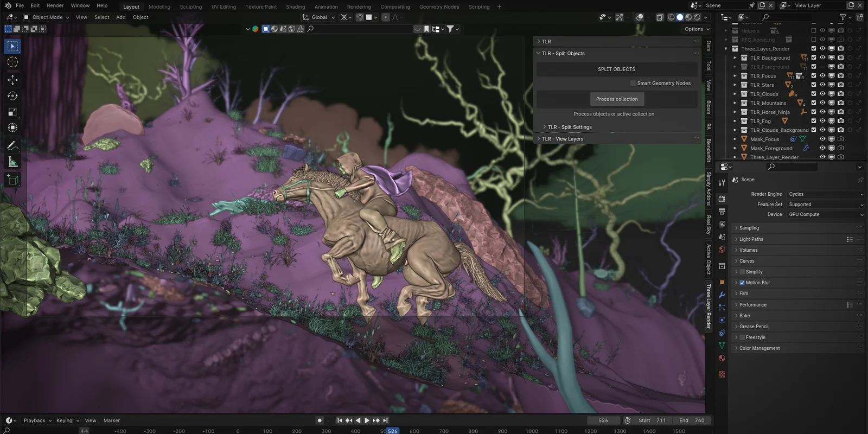This screenshot has width=868, height=434.
Task: Toggle X-Ray display in viewport header
Action: (660, 17)
